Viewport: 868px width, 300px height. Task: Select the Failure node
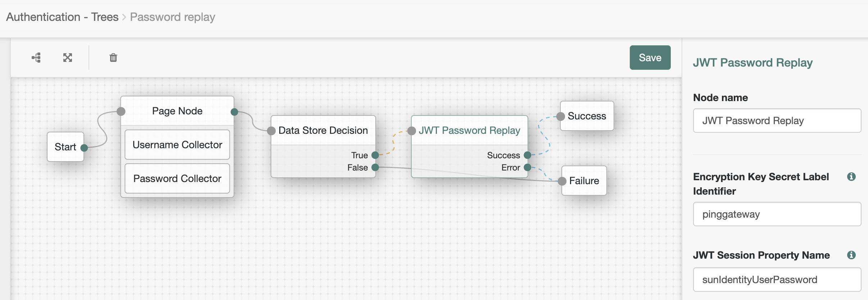(583, 181)
